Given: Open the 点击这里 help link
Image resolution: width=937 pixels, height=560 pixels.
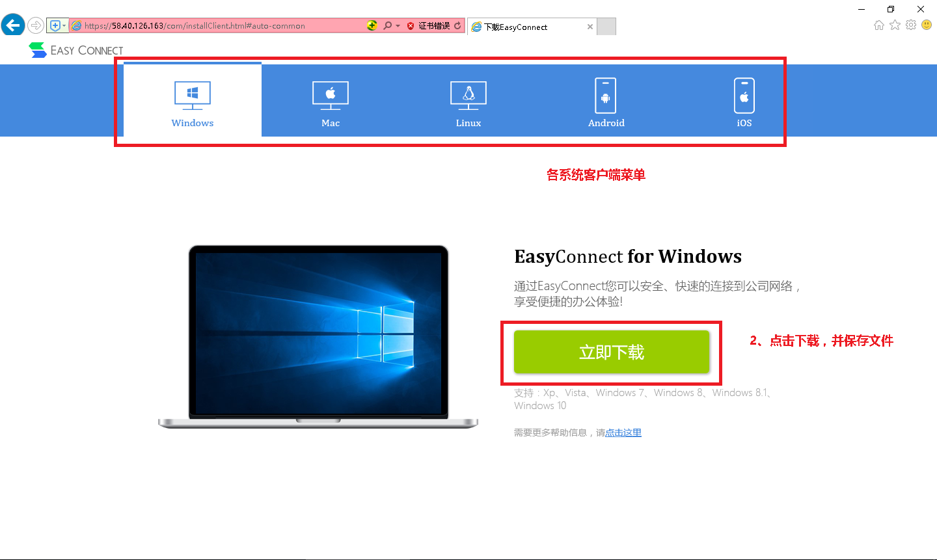Looking at the screenshot, I should tap(623, 433).
